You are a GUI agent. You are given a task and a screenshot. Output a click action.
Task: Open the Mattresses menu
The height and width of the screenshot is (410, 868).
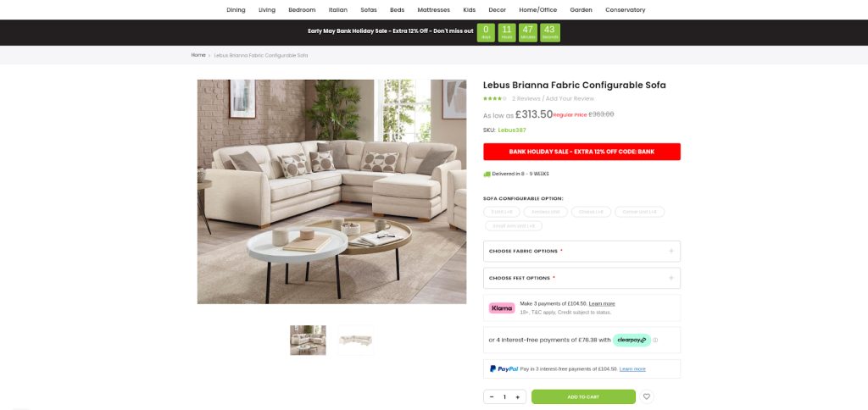coord(433,10)
